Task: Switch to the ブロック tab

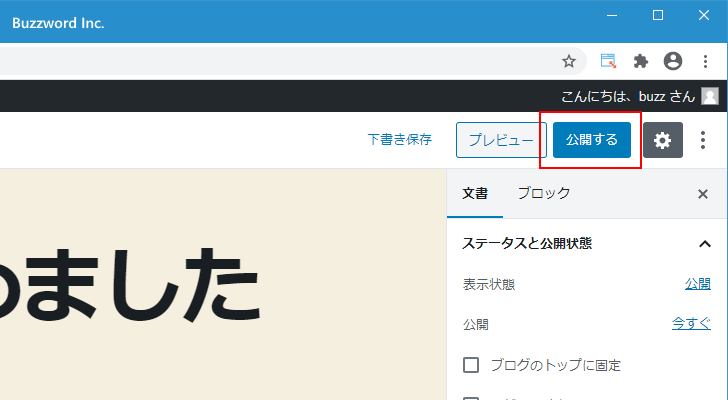Action: tap(543, 194)
